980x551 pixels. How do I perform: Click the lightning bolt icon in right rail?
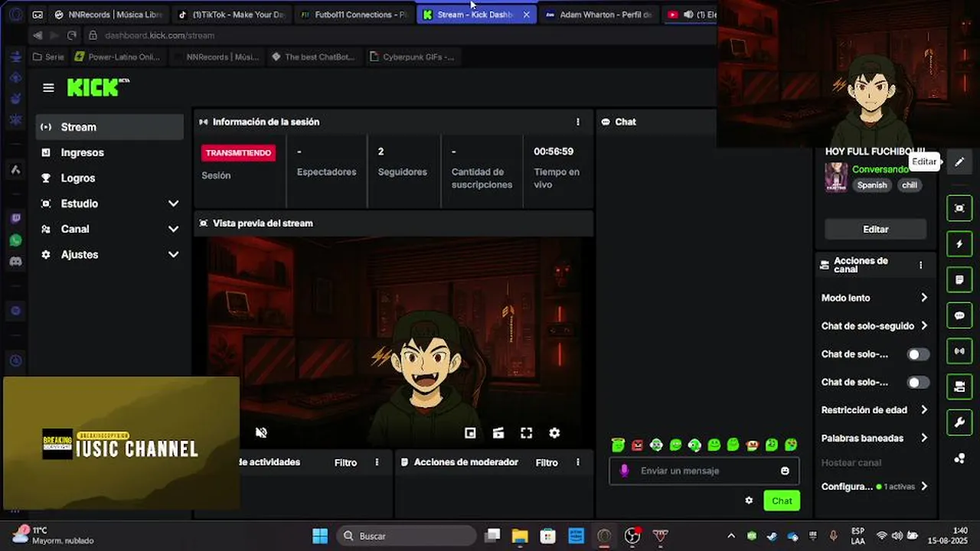click(x=959, y=244)
